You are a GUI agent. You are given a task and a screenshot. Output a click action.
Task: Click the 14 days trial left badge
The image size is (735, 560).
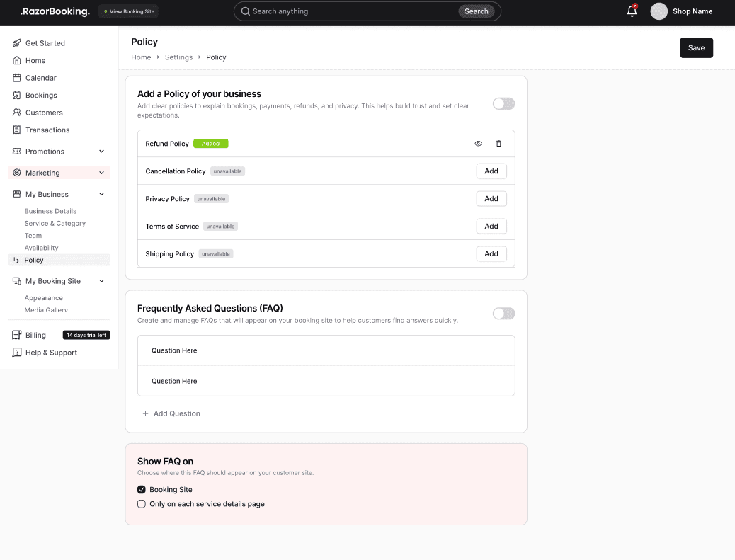pyautogui.click(x=86, y=335)
